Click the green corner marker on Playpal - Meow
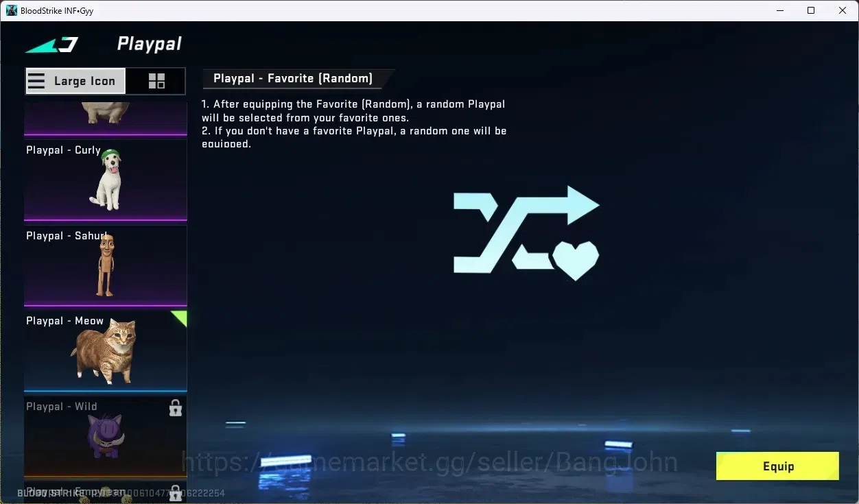 (x=180, y=317)
